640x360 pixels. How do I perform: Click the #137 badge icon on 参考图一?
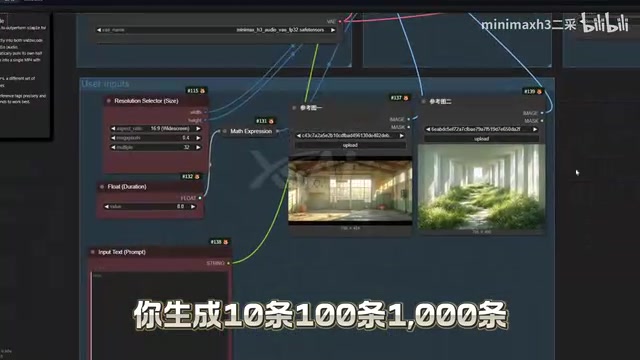point(406,98)
